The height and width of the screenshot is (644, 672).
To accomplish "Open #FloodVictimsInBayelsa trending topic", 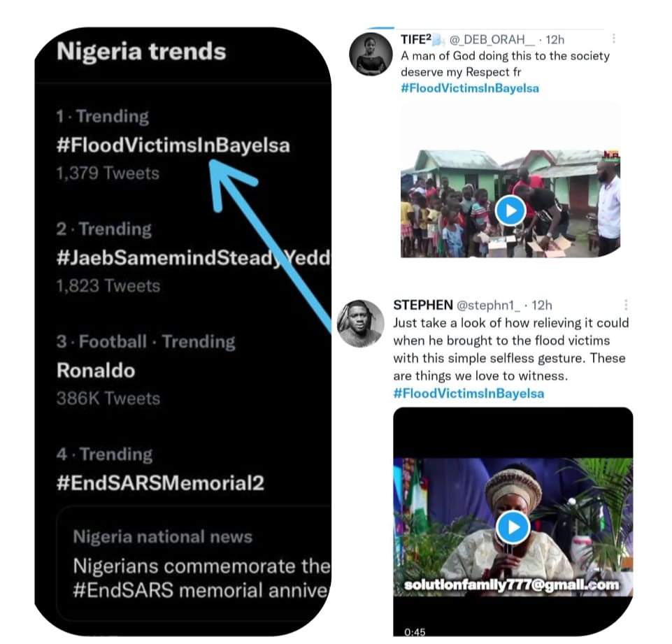I will (173, 145).
